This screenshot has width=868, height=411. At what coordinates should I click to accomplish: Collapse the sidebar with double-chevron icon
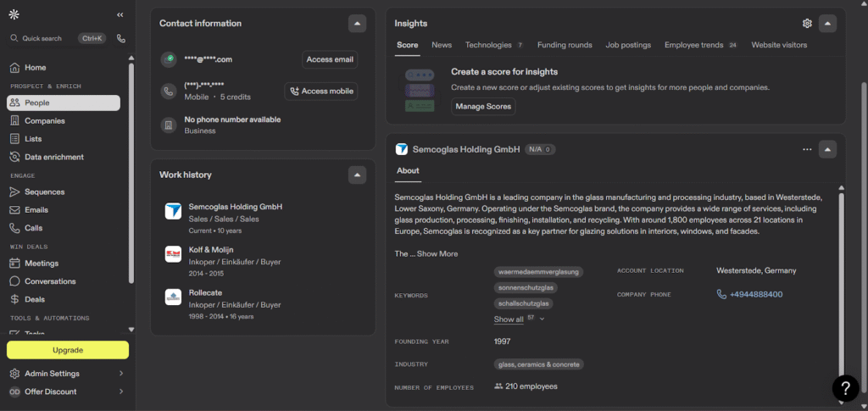120,14
